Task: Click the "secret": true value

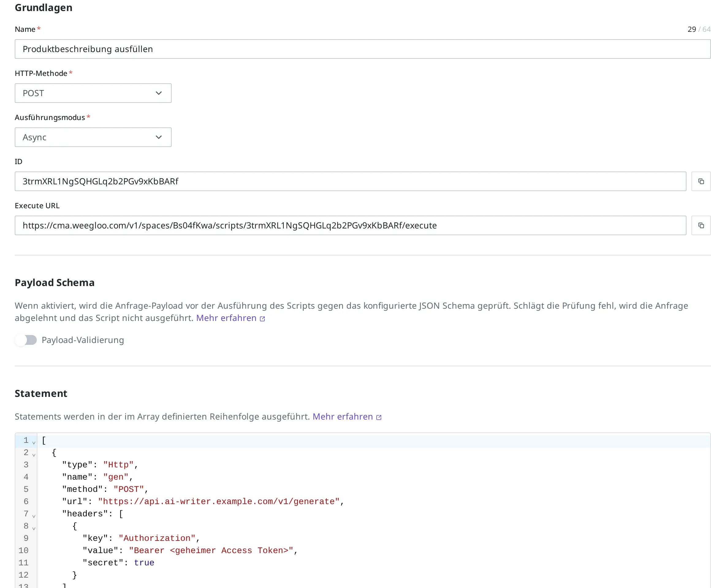Action: click(144, 563)
